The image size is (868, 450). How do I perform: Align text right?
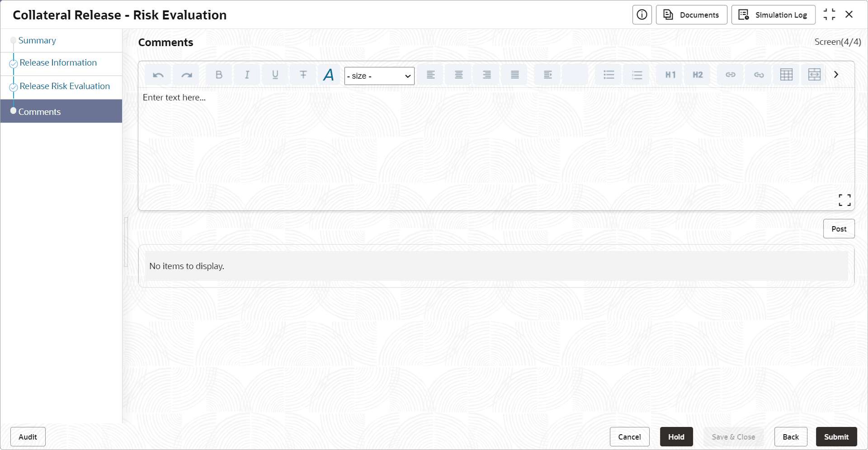click(487, 75)
